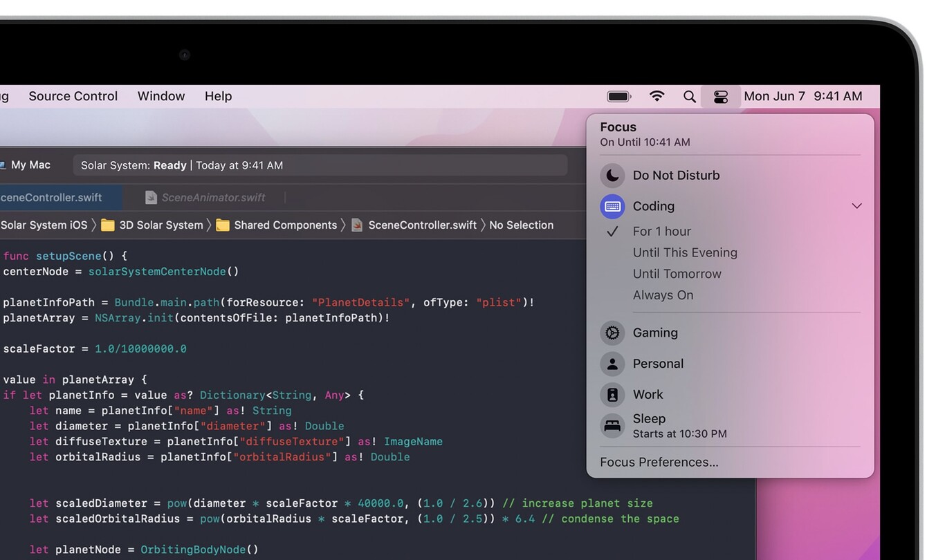Open Spotlight search from the menu bar

pos(689,96)
